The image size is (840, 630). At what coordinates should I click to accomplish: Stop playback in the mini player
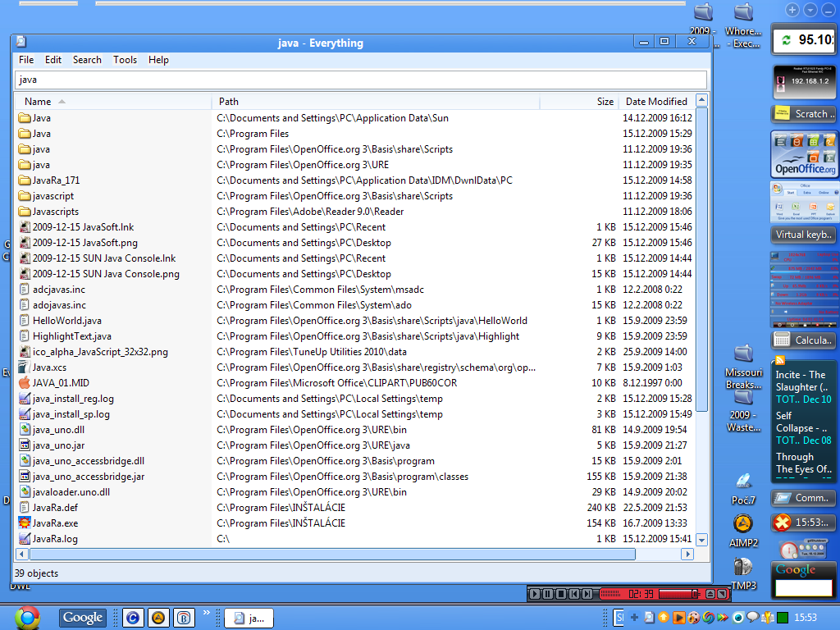[x=561, y=594]
